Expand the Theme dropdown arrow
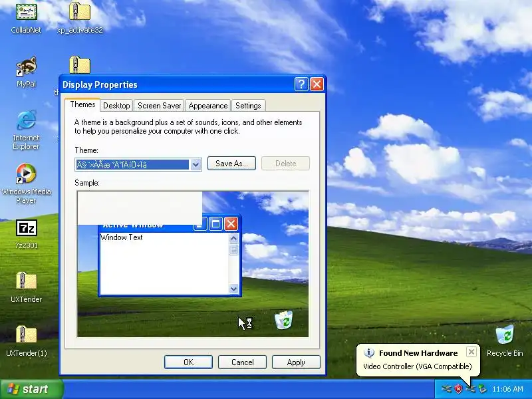The image size is (532, 399). coord(196,165)
